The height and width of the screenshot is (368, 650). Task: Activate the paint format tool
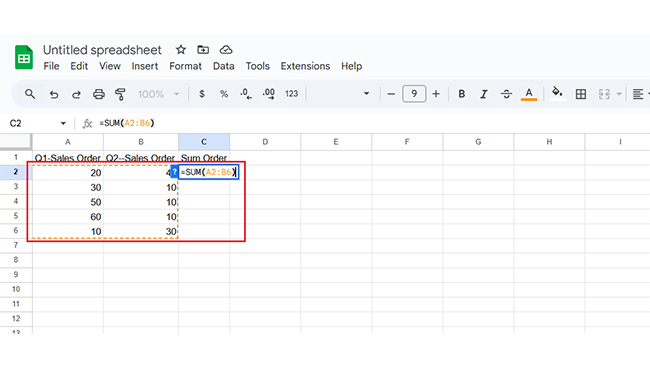(x=121, y=94)
